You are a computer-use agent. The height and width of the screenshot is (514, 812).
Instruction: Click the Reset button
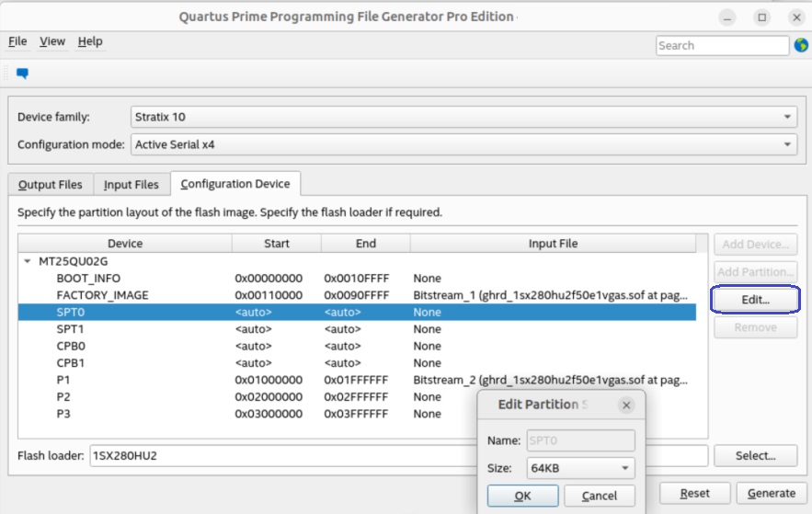[696, 493]
